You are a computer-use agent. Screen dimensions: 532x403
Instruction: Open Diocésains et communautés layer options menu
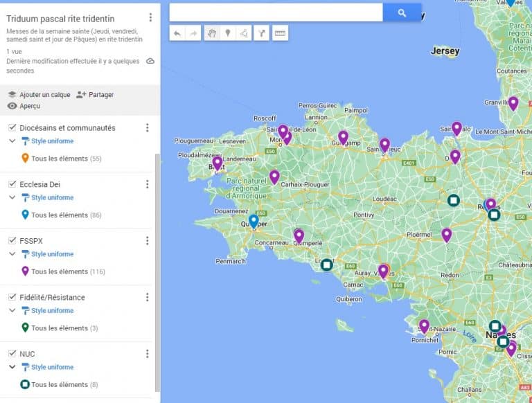point(148,127)
